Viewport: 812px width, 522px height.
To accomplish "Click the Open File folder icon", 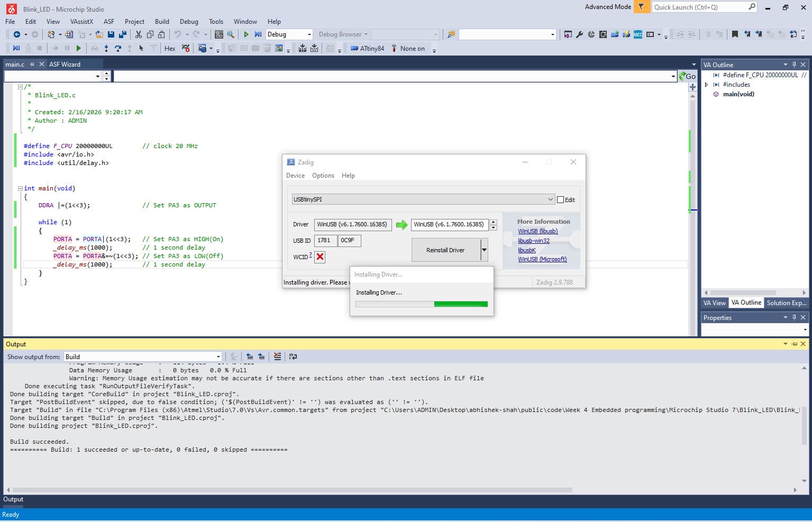I will [x=99, y=34].
